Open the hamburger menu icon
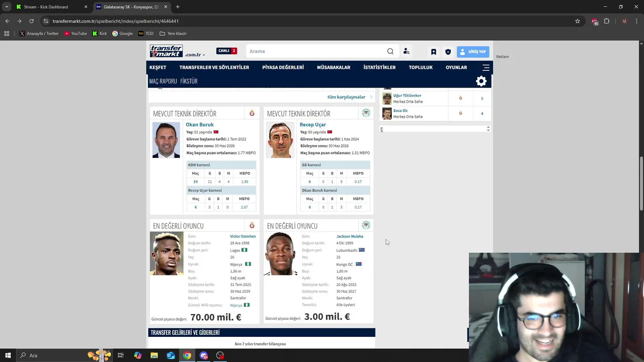 pyautogui.click(x=486, y=67)
